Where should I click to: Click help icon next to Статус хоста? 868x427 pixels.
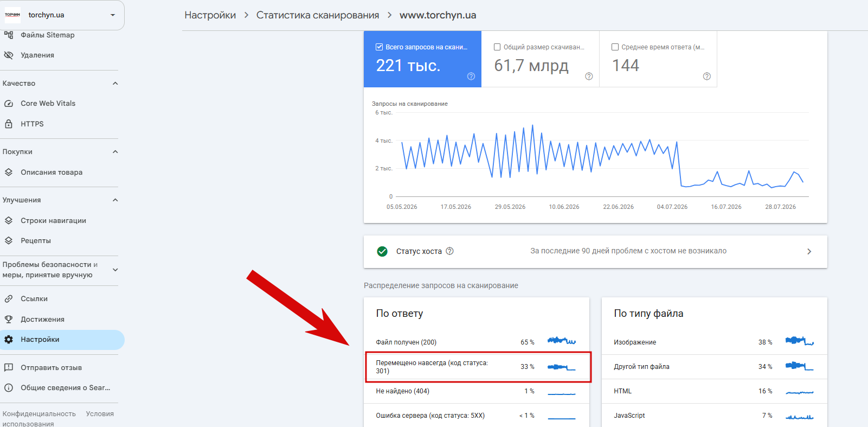(449, 251)
